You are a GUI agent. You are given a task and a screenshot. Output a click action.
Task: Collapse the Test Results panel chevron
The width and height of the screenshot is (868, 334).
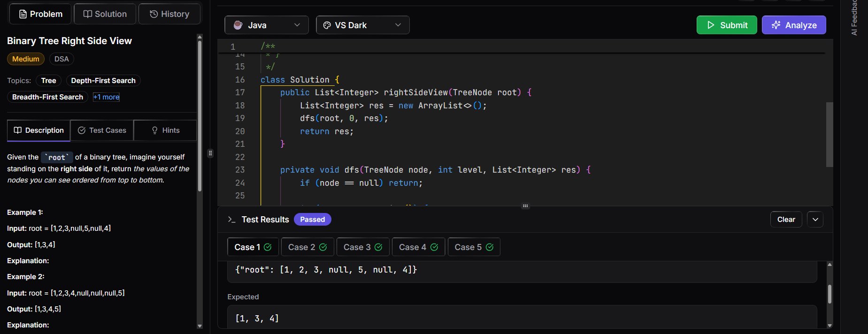[815, 220]
